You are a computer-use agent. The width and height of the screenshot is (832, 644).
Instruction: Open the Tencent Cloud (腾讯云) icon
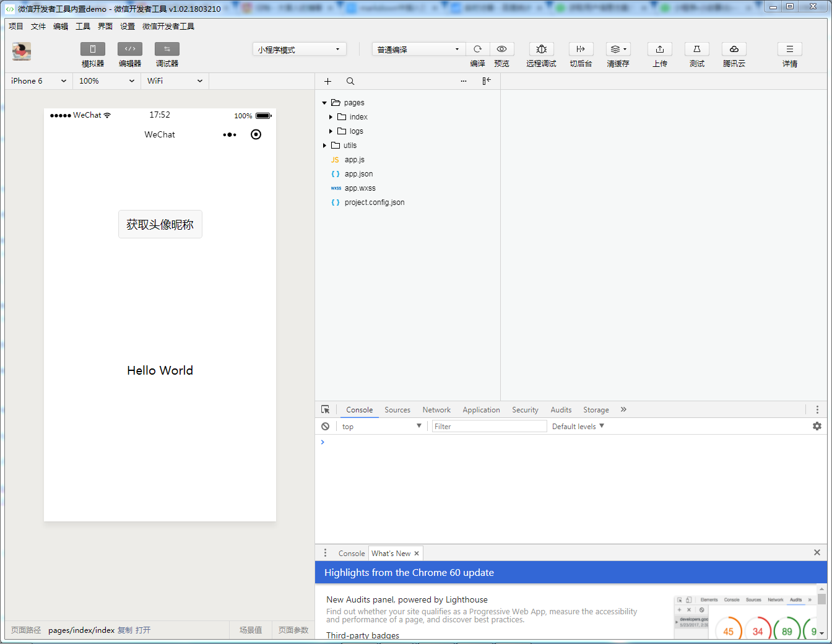734,49
